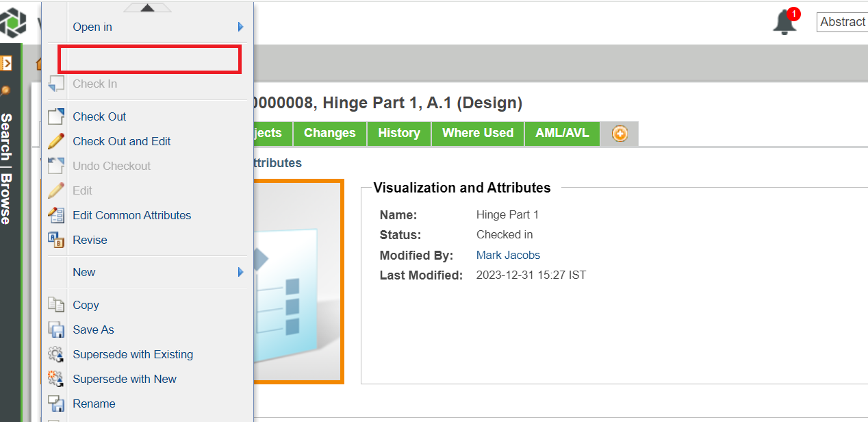Select Save As from the context menu
This screenshot has height=422, width=868.
click(x=93, y=330)
